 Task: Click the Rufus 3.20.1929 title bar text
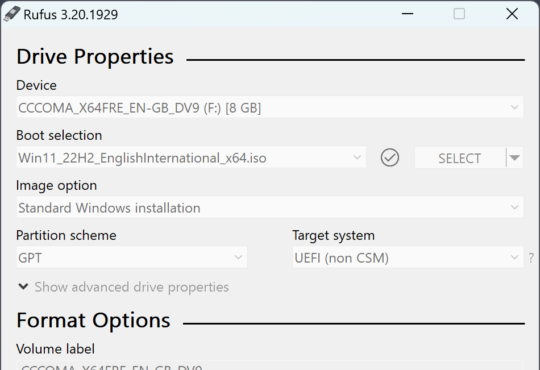(x=71, y=14)
